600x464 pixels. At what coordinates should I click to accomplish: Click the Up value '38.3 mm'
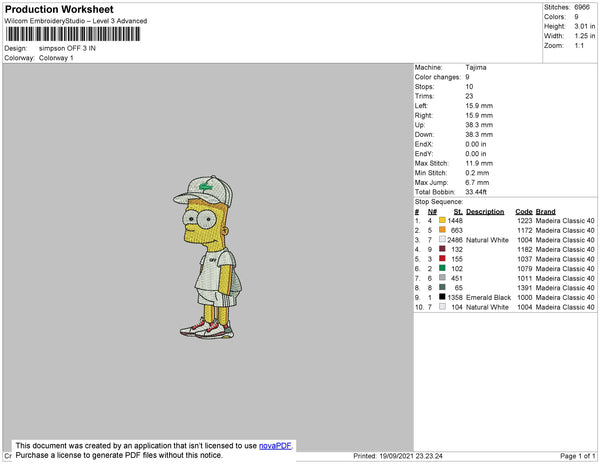(479, 125)
